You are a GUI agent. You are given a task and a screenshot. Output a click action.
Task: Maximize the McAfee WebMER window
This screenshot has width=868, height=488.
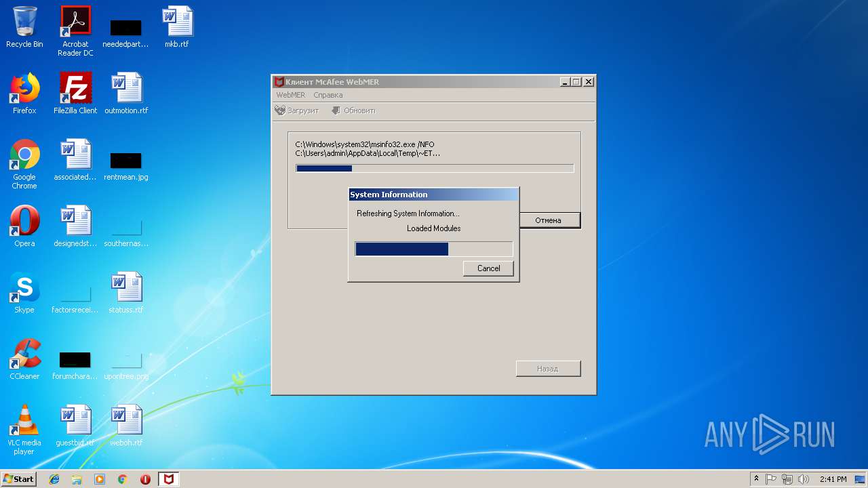coord(576,82)
